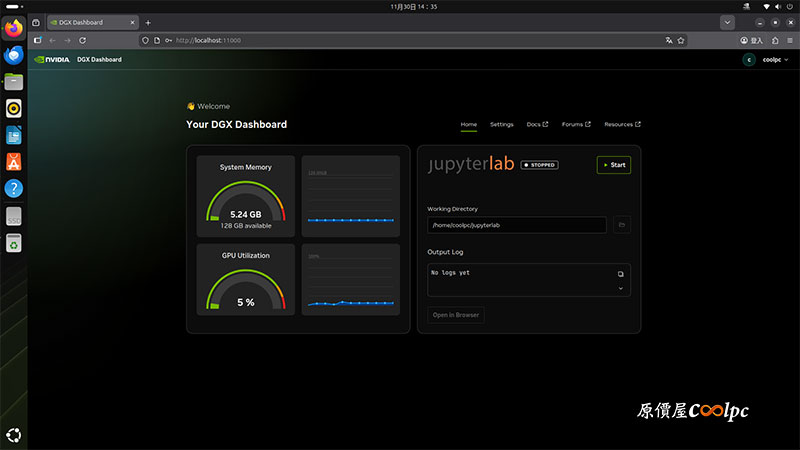
Task: Select the Home tab
Action: [x=468, y=124]
